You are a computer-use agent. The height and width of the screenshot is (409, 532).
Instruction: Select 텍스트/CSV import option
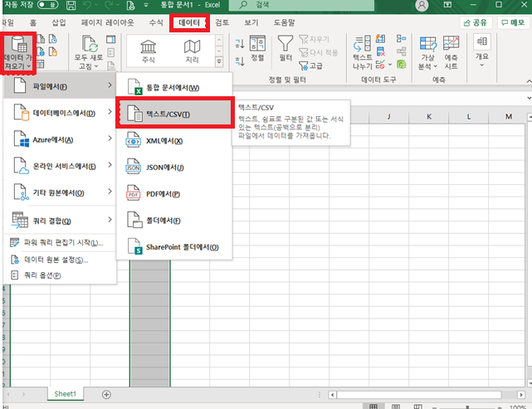[175, 114]
